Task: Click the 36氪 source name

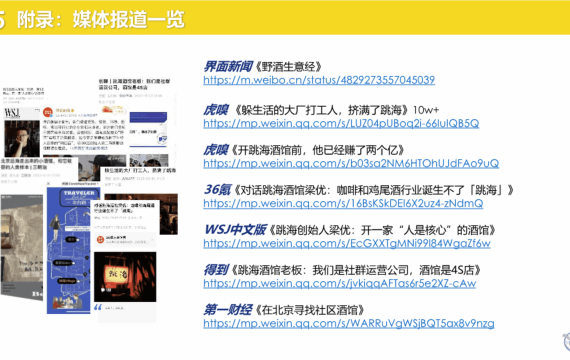Action: point(217,190)
